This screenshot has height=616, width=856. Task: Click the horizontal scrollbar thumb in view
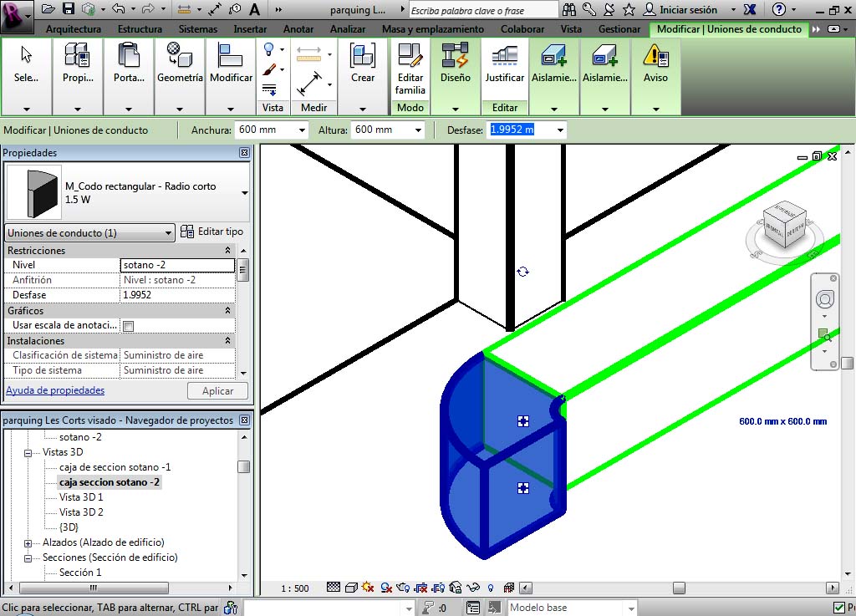pyautogui.click(x=679, y=588)
